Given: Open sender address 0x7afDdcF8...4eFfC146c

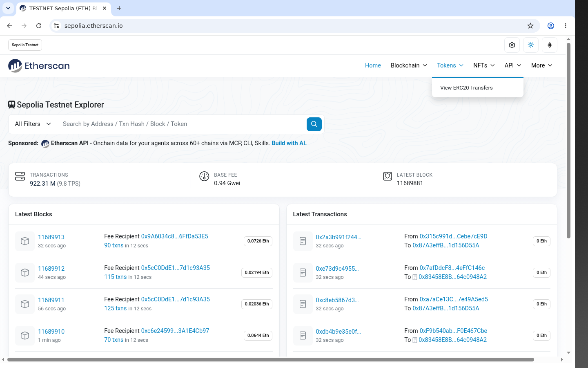Looking at the screenshot, I should (452, 268).
